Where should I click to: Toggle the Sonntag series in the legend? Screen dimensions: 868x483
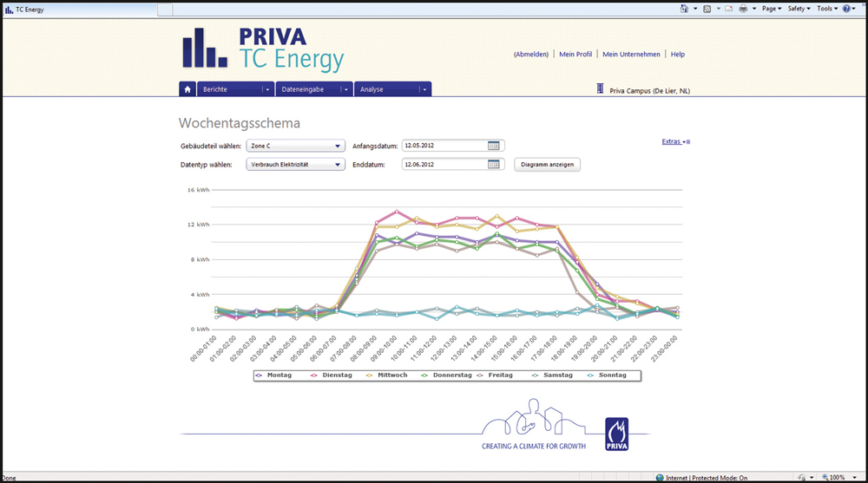pyautogui.click(x=607, y=375)
